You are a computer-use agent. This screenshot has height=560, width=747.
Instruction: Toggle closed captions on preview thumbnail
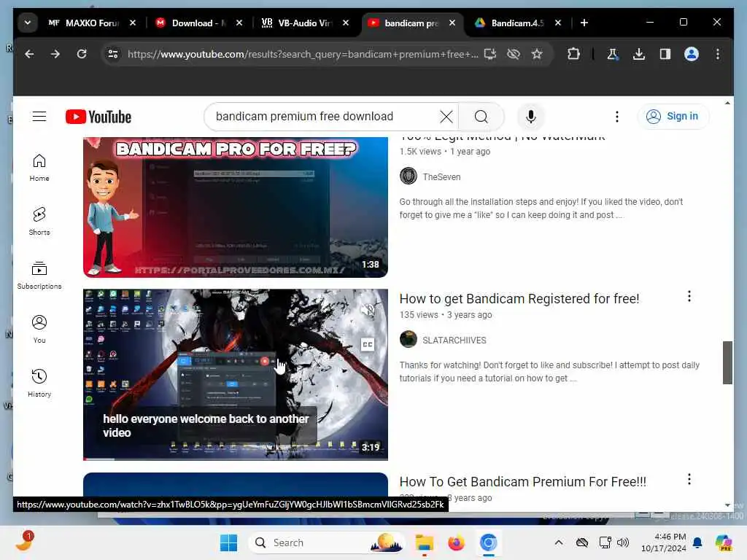[x=368, y=344]
